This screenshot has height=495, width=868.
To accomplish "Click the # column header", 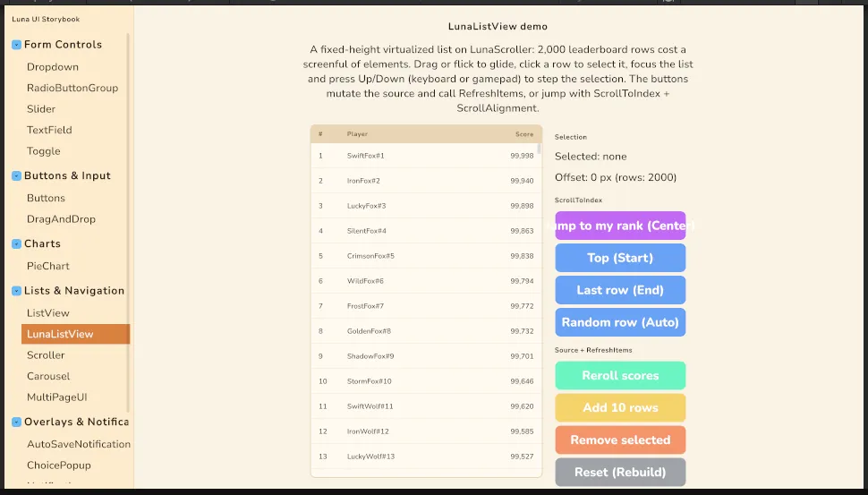I will 320,134.
